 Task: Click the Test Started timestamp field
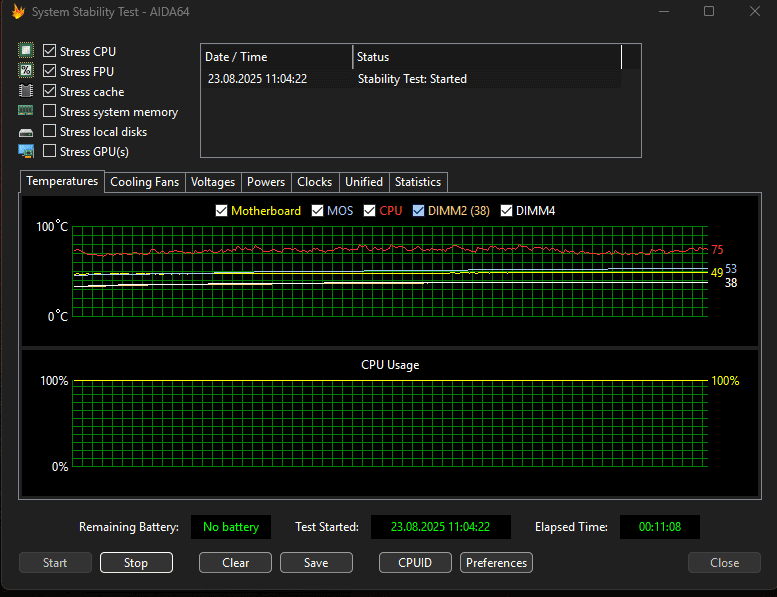(441, 527)
